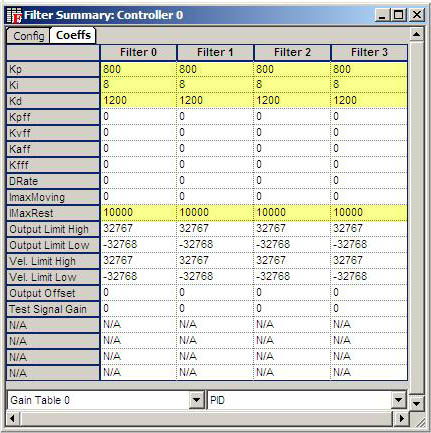Select the Kd cell under Filter 2
This screenshot has height=433, width=431.
pyautogui.click(x=292, y=100)
